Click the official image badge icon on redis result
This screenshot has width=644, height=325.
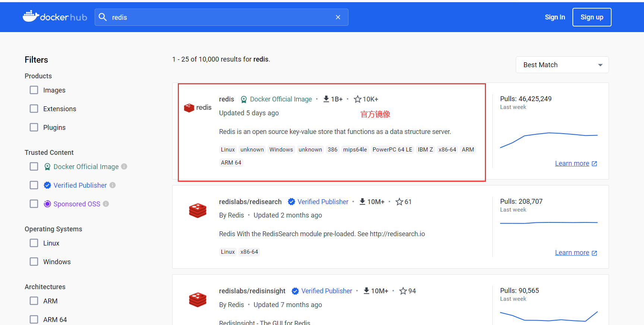coord(244,99)
